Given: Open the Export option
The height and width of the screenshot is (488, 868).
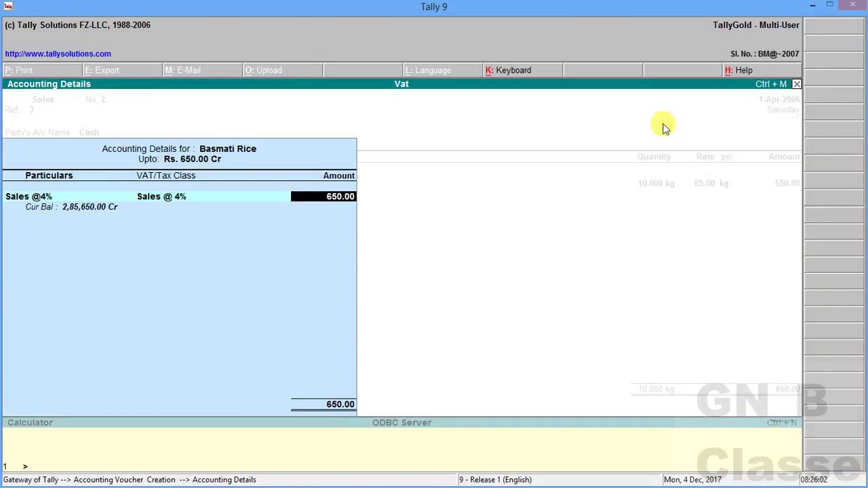Looking at the screenshot, I should (122, 70).
